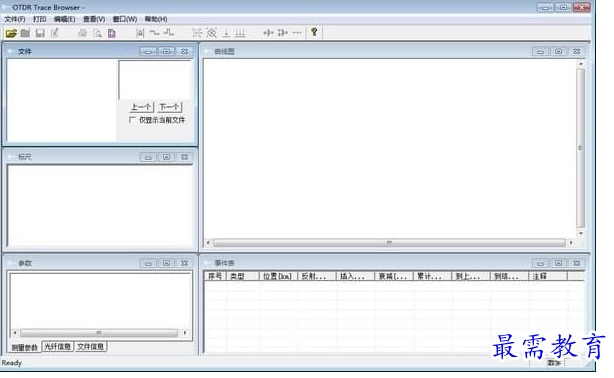Click the three-dots toolbar icon

tap(297, 33)
